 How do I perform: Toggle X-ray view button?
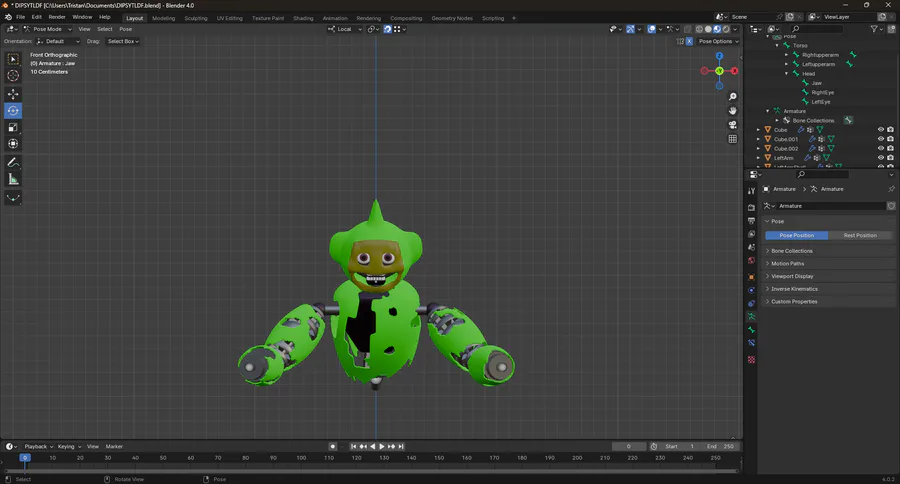point(688,29)
